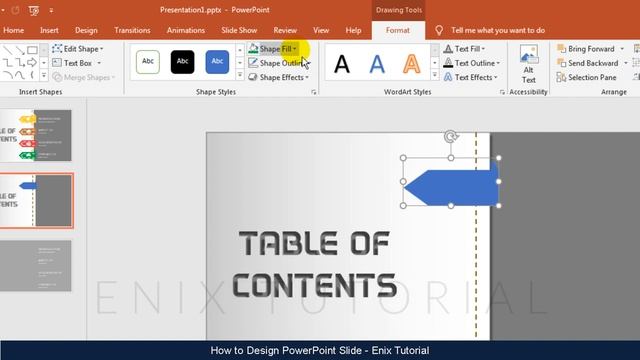
Task: Expand the WordArt Styles gallery More arrow
Action: (x=435, y=76)
